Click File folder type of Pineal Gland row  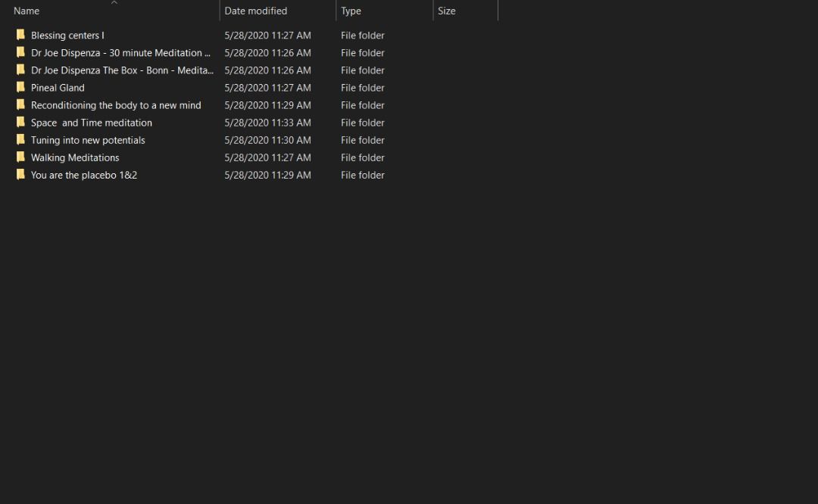363,88
